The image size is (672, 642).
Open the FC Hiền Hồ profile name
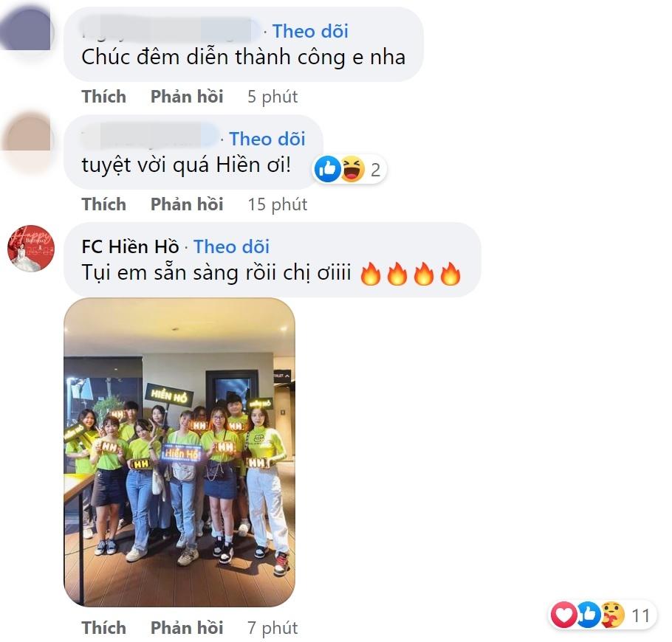coord(130,246)
